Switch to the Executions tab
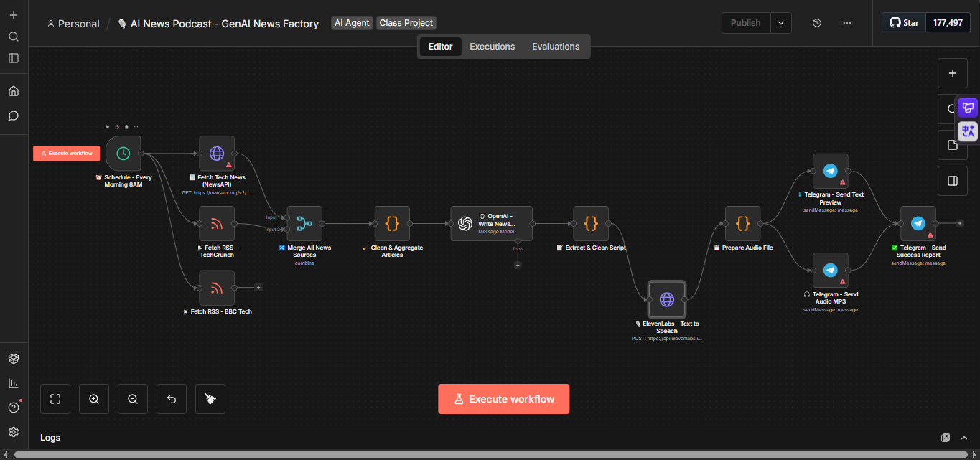This screenshot has height=460, width=980. [x=493, y=47]
